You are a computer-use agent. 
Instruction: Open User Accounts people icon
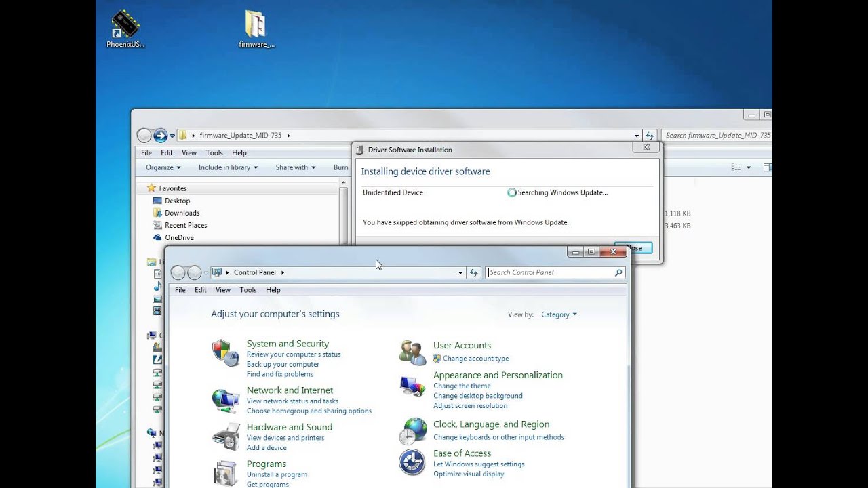click(412, 352)
